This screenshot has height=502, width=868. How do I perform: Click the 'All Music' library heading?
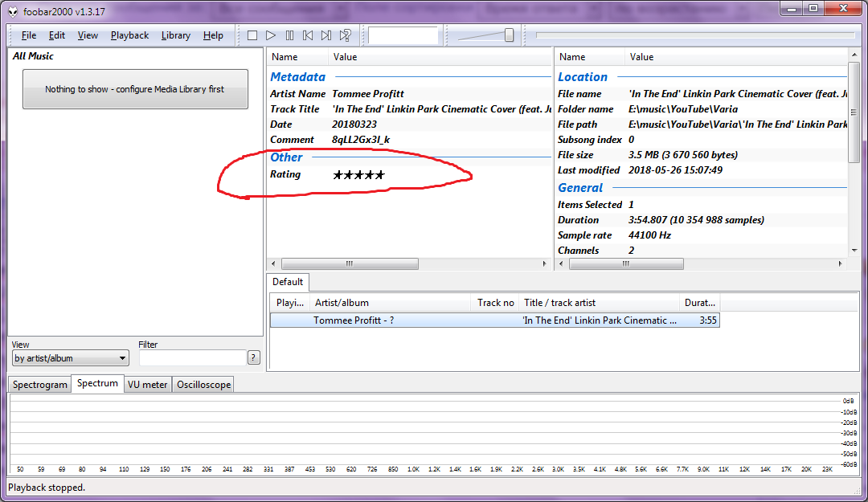pyautogui.click(x=33, y=56)
